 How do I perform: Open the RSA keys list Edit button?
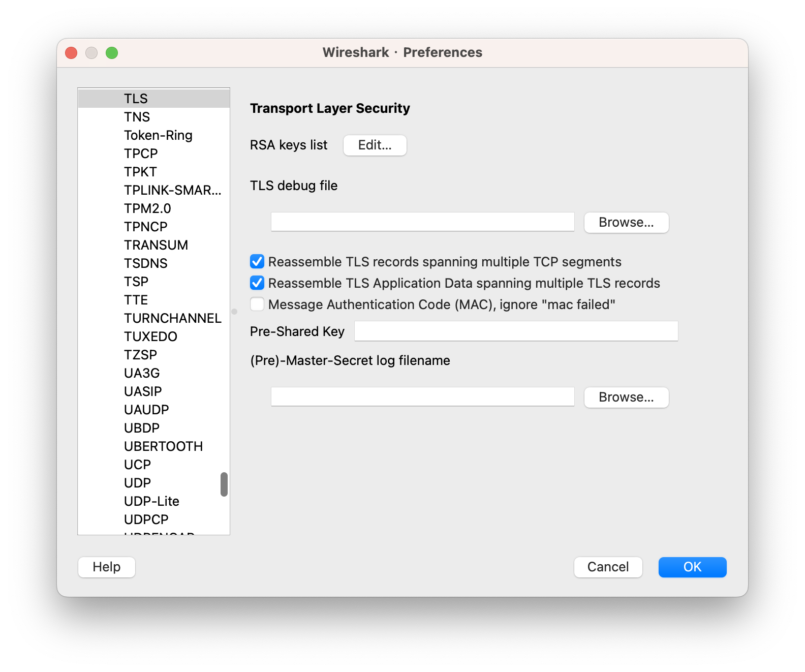point(375,145)
